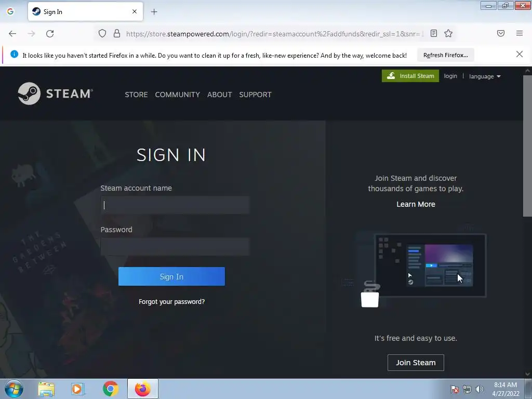Click the Firefox taskbar icon

tap(143, 389)
